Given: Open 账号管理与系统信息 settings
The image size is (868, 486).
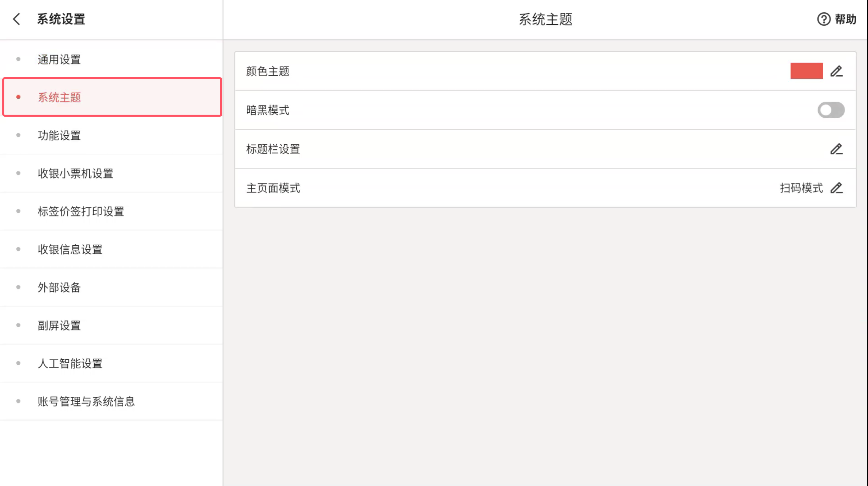Looking at the screenshot, I should [86, 401].
